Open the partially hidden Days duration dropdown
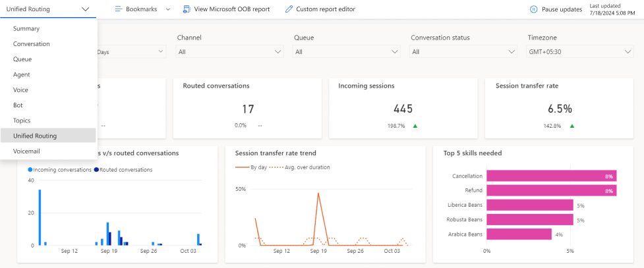The width and height of the screenshot is (644, 268). click(131, 52)
